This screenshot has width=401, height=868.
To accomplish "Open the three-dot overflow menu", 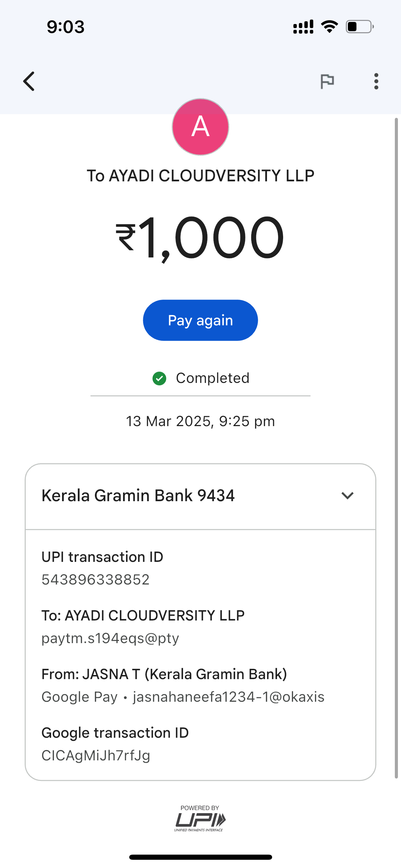I will click(x=376, y=81).
